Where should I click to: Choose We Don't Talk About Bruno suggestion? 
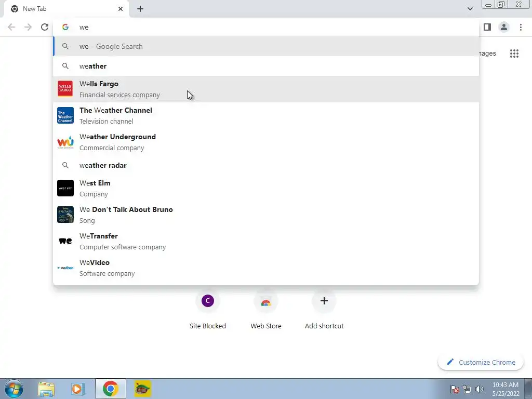click(266, 215)
